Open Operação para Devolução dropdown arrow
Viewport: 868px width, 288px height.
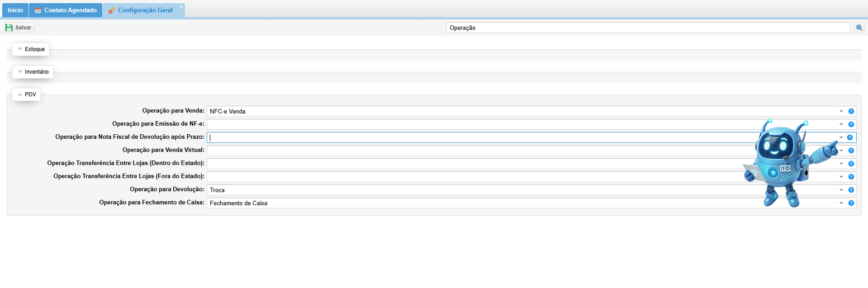tap(841, 190)
